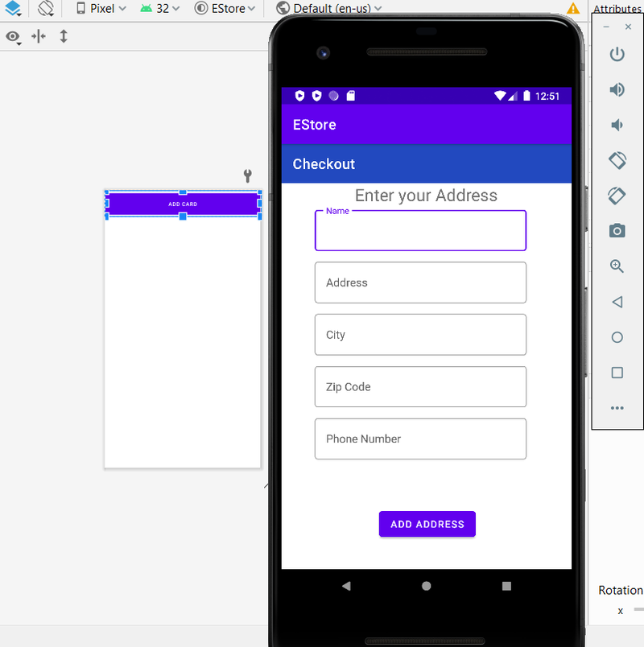Image resolution: width=644 pixels, height=647 pixels.
Task: Minimize the emulator toolbar
Action: (606, 27)
